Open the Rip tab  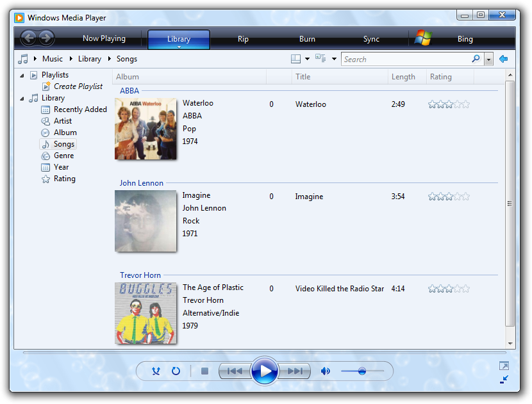point(243,39)
